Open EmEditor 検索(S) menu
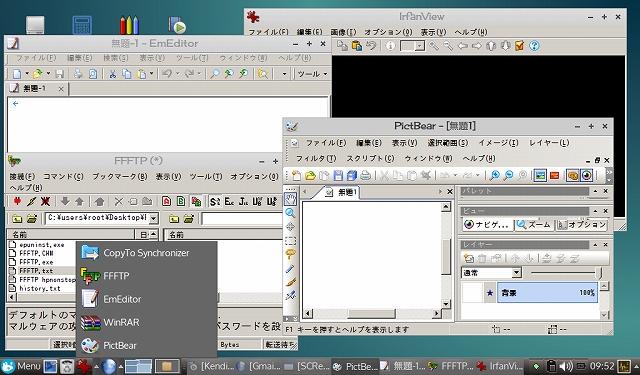640x375 pixels. pos(116,58)
